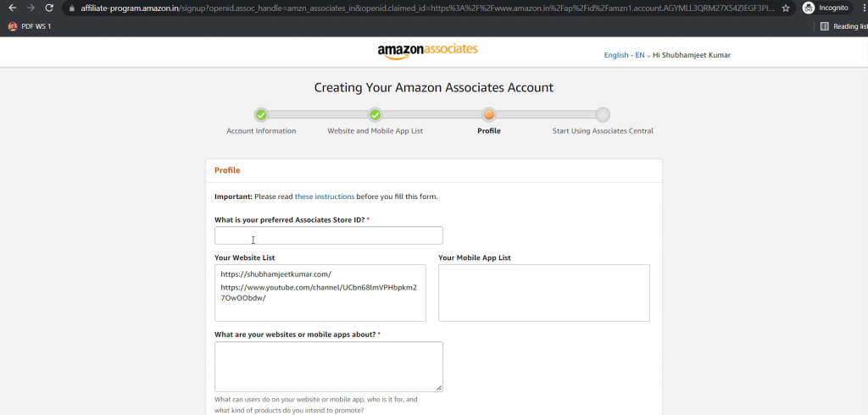
Task: Focus the preferred Associates Store ID field
Action: tap(329, 235)
